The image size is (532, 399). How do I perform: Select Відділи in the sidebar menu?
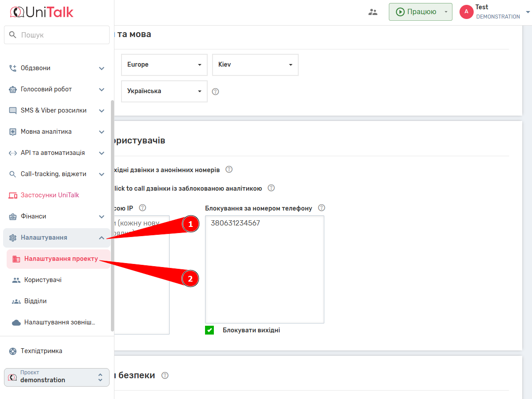click(35, 301)
